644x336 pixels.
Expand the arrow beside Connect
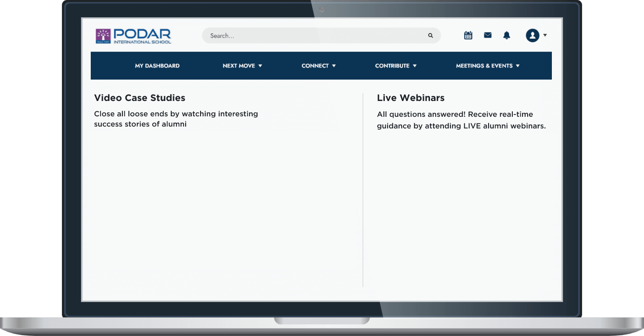(334, 66)
